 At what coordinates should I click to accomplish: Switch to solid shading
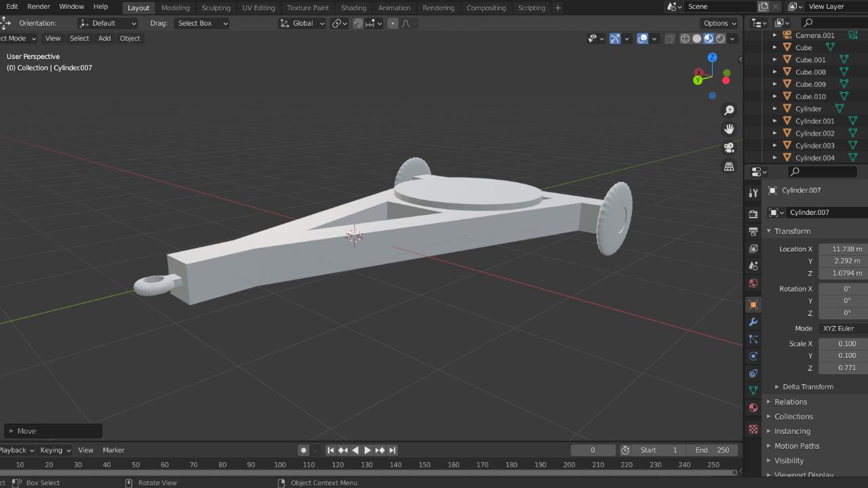(x=696, y=39)
